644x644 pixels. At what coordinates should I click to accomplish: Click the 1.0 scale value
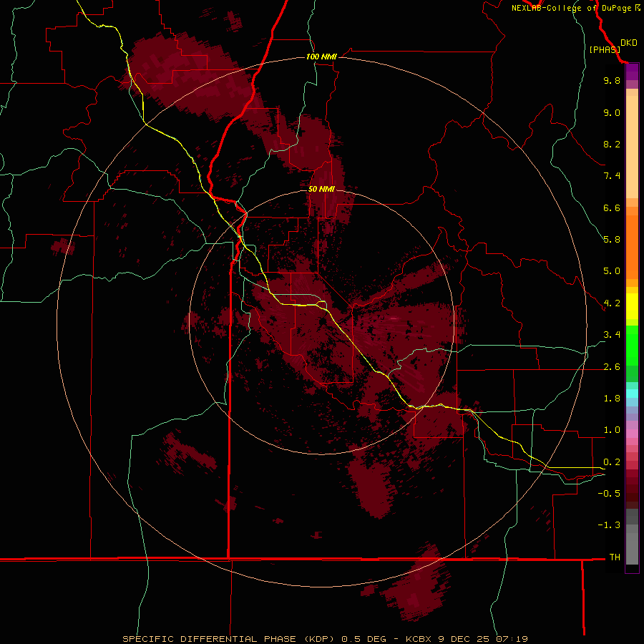(612, 430)
